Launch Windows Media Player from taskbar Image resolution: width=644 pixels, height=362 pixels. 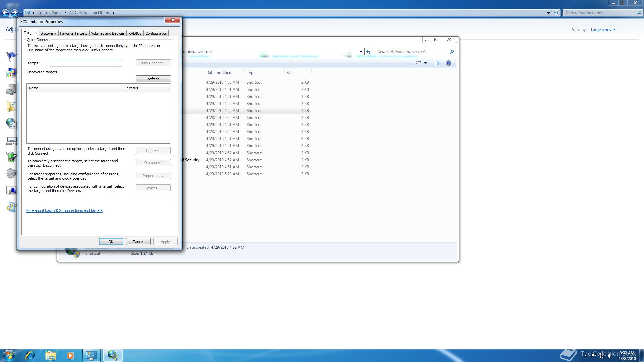[70, 355]
